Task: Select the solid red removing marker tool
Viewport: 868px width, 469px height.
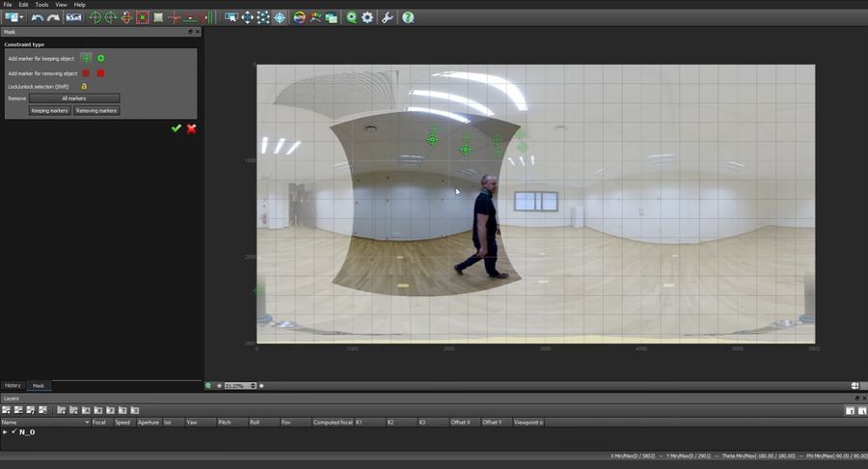Action: (100, 73)
